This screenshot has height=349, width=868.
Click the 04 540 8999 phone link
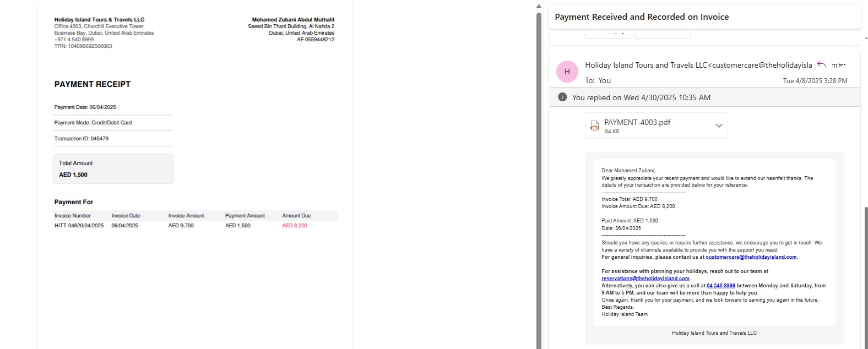coord(720,286)
